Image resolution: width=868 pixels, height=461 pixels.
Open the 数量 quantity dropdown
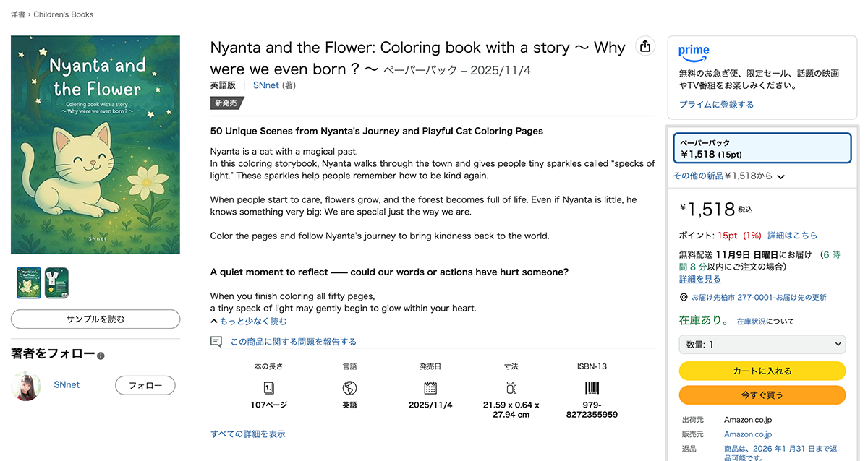(x=762, y=345)
